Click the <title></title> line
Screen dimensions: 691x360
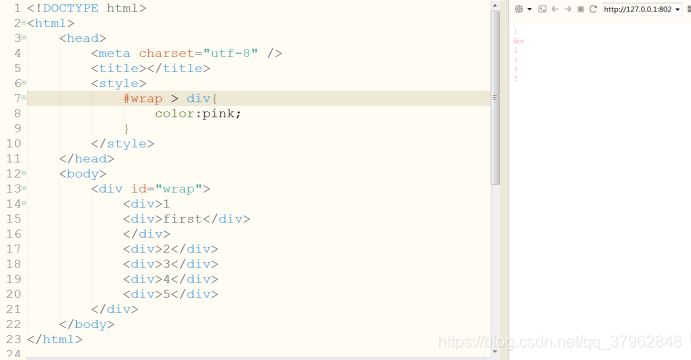click(150, 68)
